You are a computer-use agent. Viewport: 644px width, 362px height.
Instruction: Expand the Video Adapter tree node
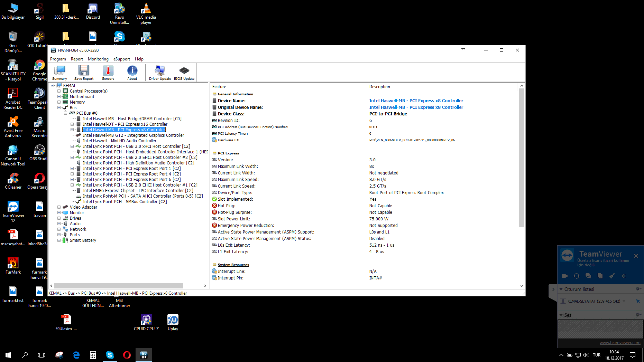pos(59,207)
